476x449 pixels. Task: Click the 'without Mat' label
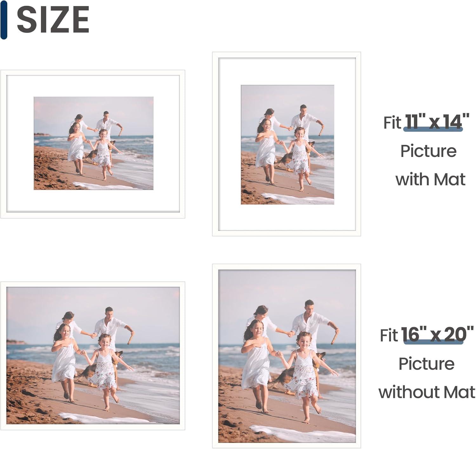click(x=427, y=392)
